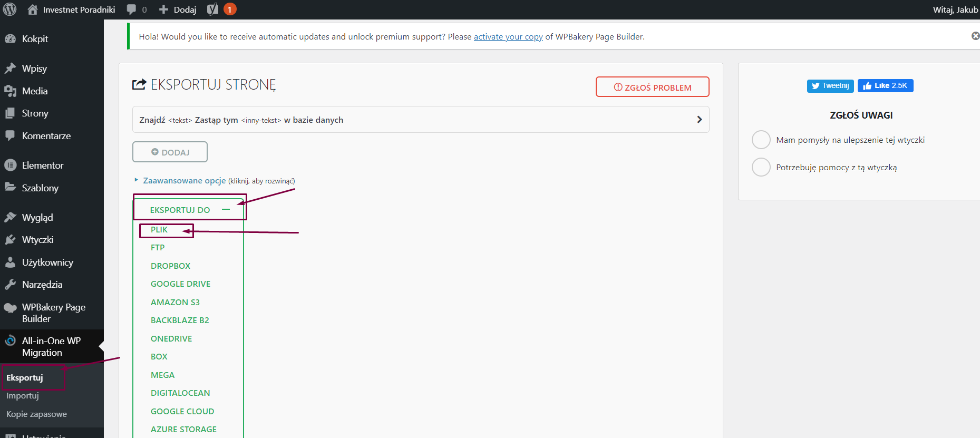Select "Potrzebuję pomocy z tą wtyczką" radio
Screen dimensions: 980x438
tap(761, 168)
